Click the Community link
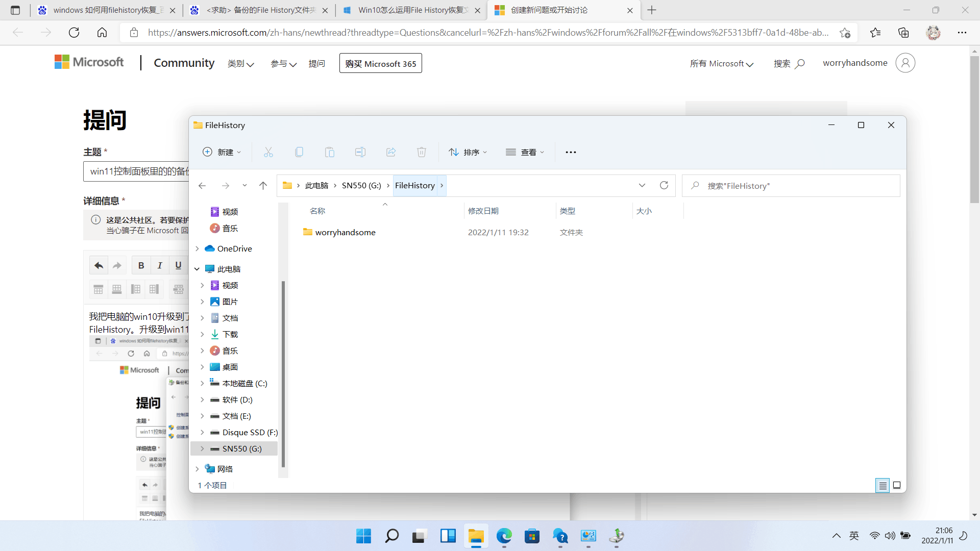This screenshot has height=551, width=980. click(x=184, y=63)
